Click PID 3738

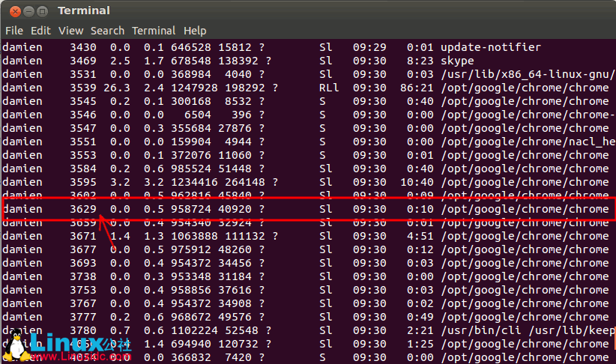[x=83, y=276]
